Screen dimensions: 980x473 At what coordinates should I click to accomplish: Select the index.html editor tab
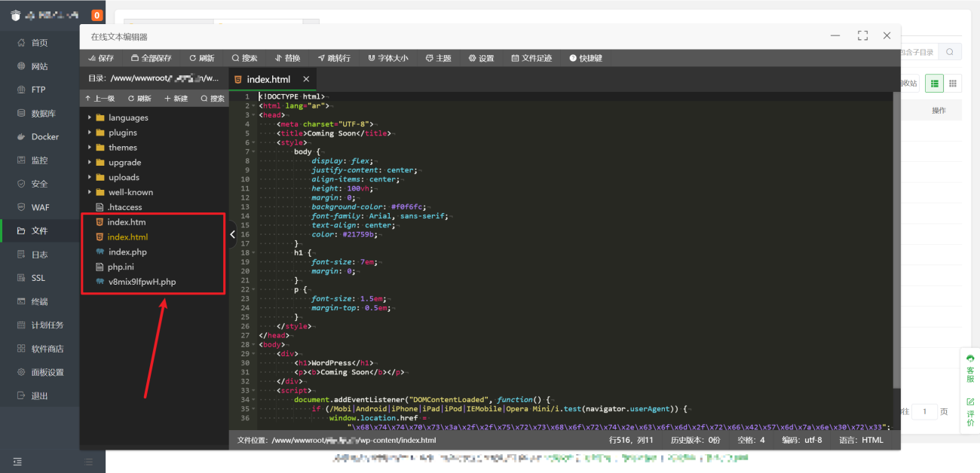[x=268, y=79]
